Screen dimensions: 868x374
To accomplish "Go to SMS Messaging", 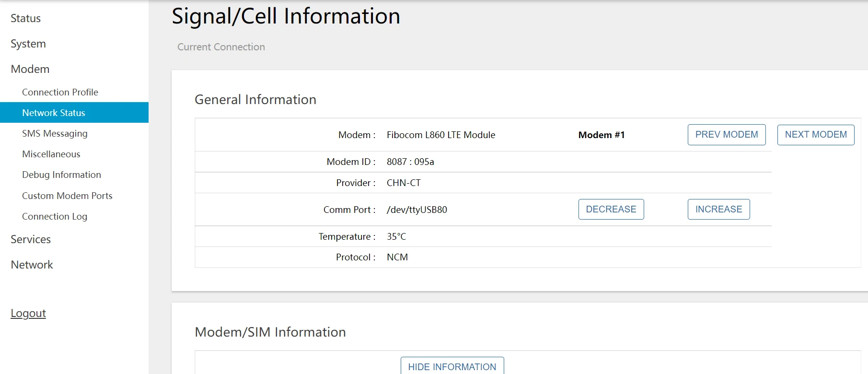I will pyautogui.click(x=55, y=133).
